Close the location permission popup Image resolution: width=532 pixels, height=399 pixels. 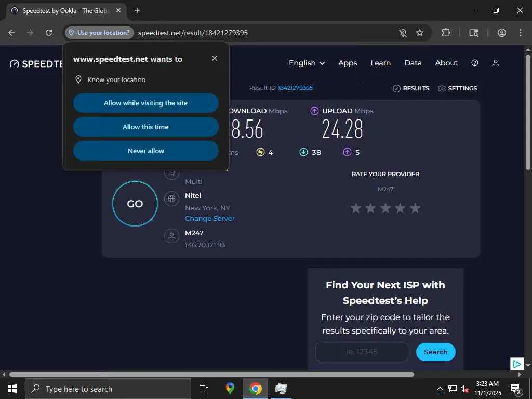(215, 58)
